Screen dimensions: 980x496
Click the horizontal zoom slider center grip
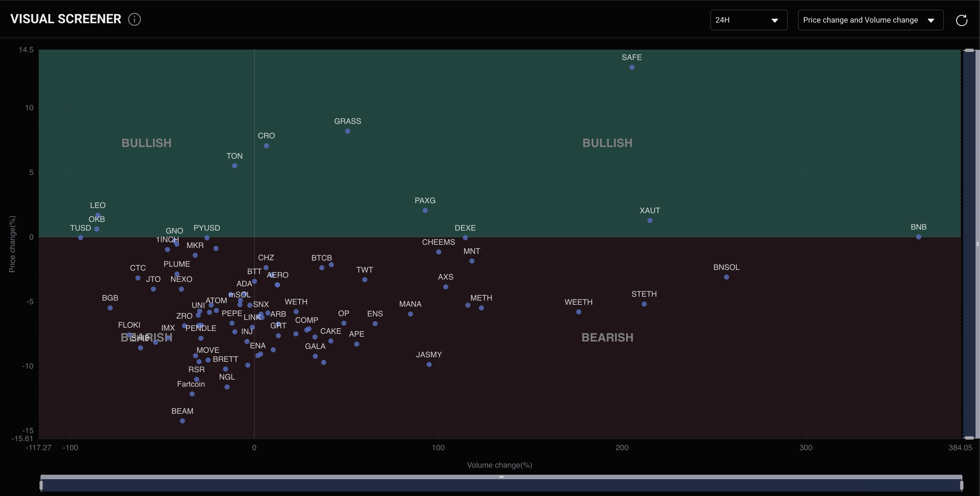501,477
